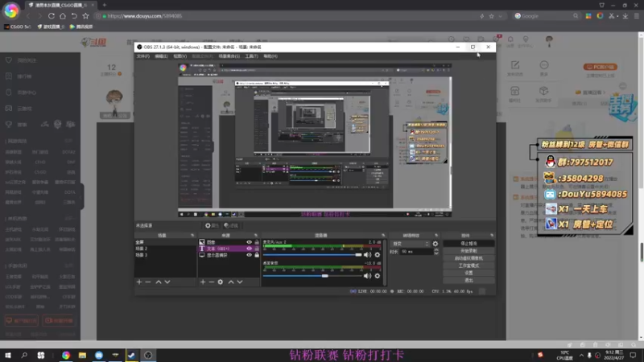Toggle the lock on the 显示器捕获 source
Image resolution: width=644 pixels, height=362 pixels.
coord(257,255)
